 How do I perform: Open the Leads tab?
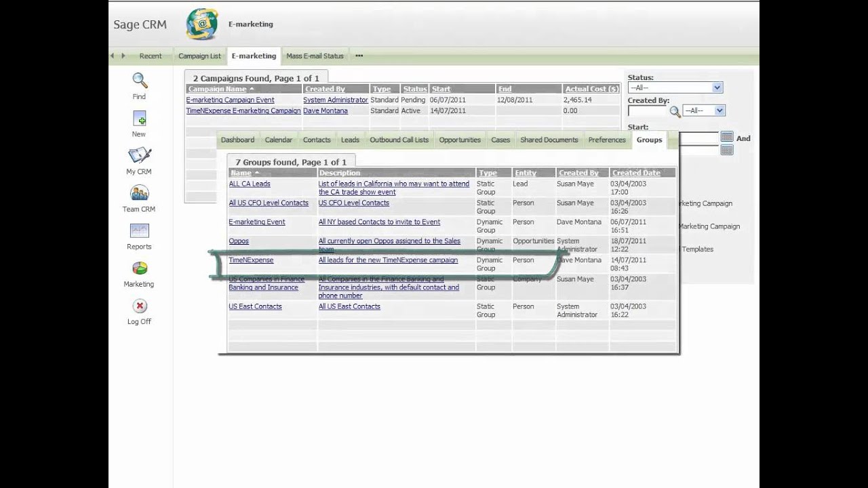(x=350, y=140)
